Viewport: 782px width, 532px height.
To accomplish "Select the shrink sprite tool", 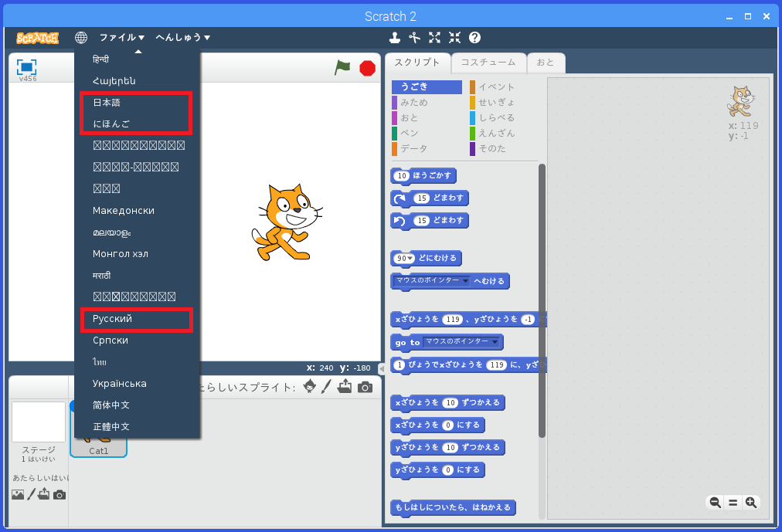I will tap(454, 37).
